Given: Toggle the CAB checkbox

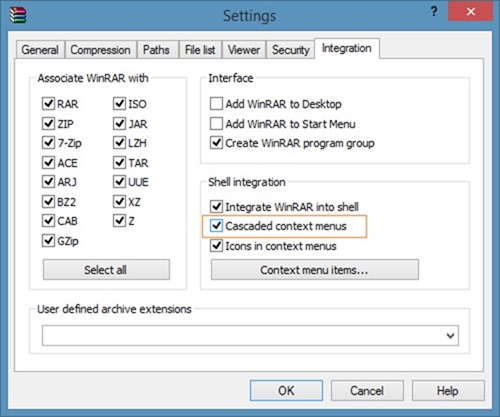Looking at the screenshot, I should (48, 221).
